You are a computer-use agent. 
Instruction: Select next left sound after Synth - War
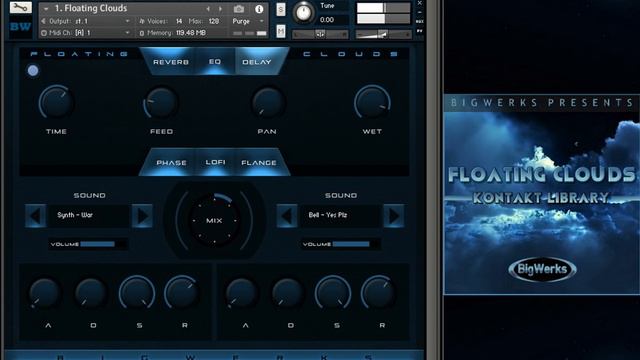[142, 216]
